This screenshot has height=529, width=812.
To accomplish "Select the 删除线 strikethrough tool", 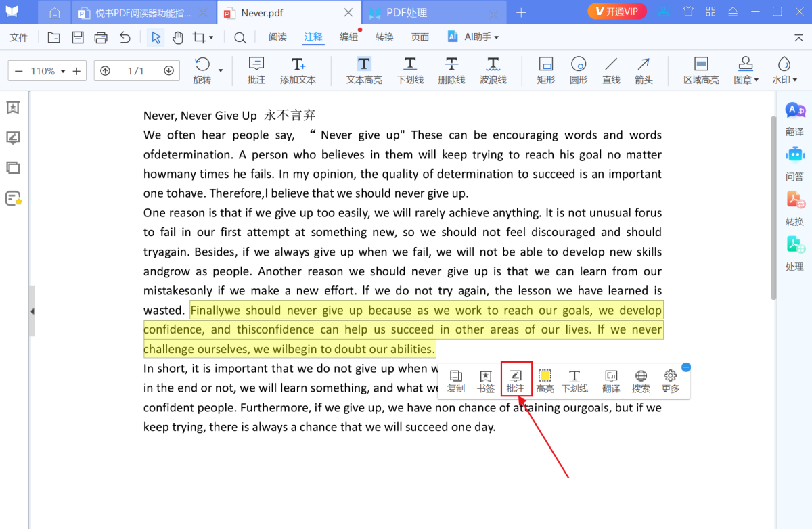I will (451, 70).
